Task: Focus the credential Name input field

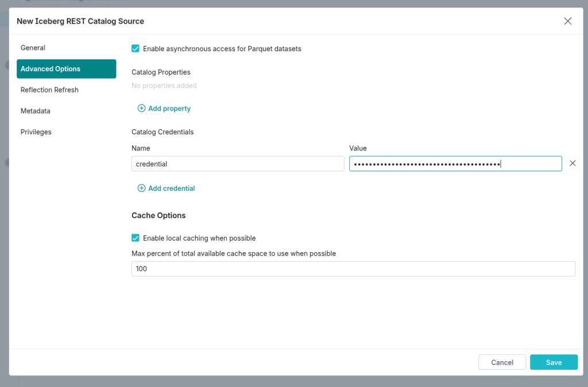Action: click(x=238, y=164)
